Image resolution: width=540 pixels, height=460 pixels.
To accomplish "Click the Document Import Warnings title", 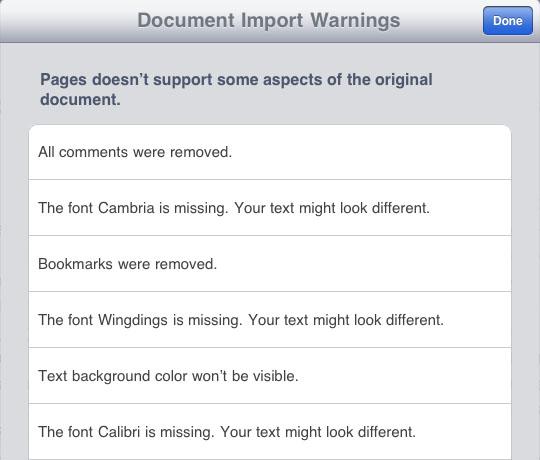I will coord(269,20).
